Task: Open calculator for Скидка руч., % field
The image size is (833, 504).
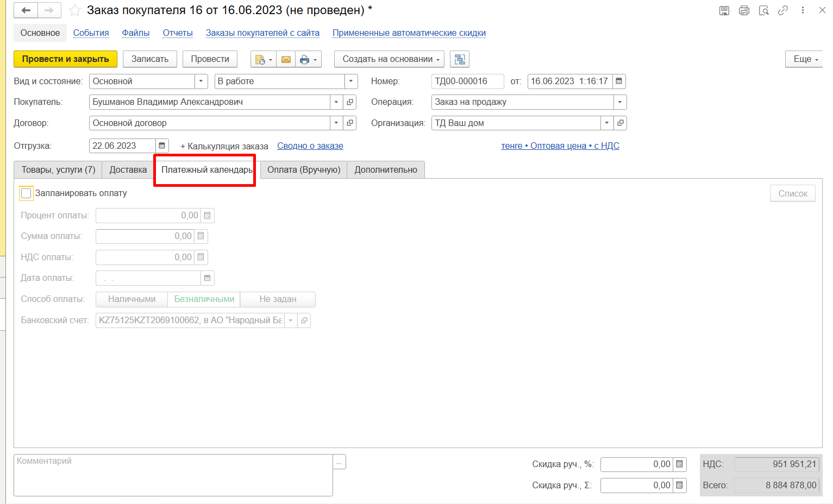Action: [679, 464]
